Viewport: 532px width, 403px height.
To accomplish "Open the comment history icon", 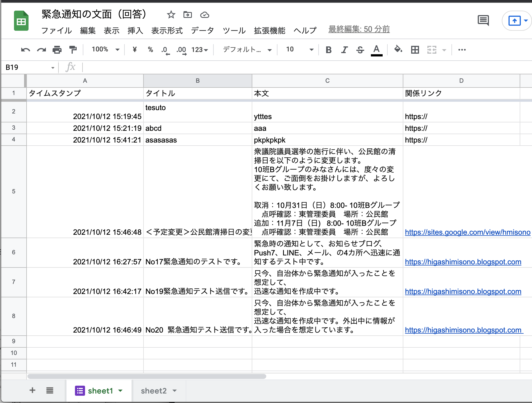I will 483,20.
